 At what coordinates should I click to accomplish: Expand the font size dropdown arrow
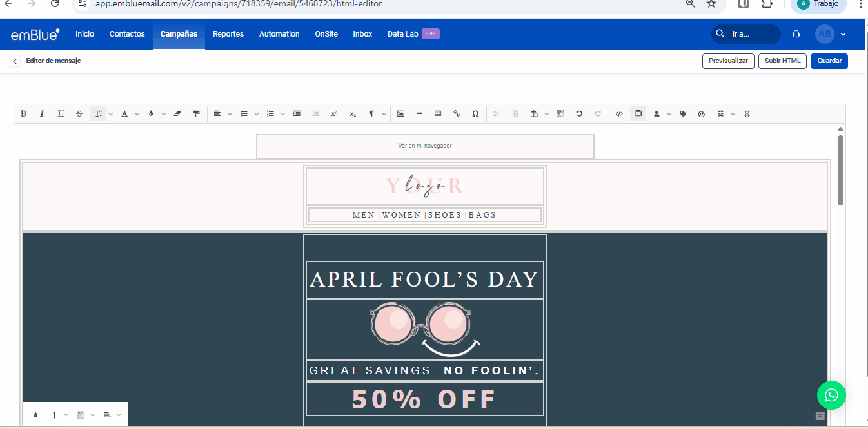[x=111, y=114]
